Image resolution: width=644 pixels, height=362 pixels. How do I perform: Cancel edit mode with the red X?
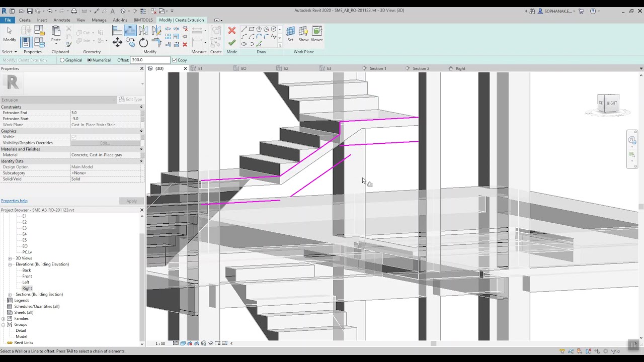pos(232,31)
